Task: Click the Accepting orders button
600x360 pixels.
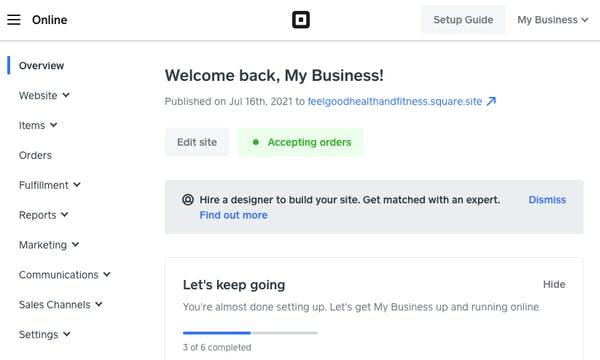Action: coord(300,142)
